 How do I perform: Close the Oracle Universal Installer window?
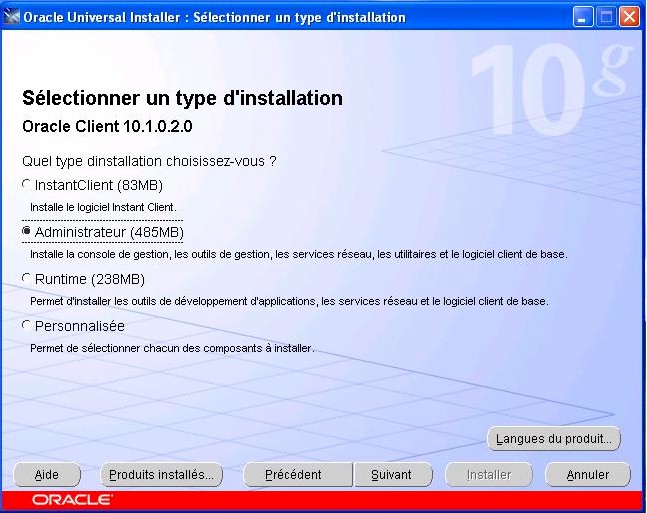pos(629,17)
